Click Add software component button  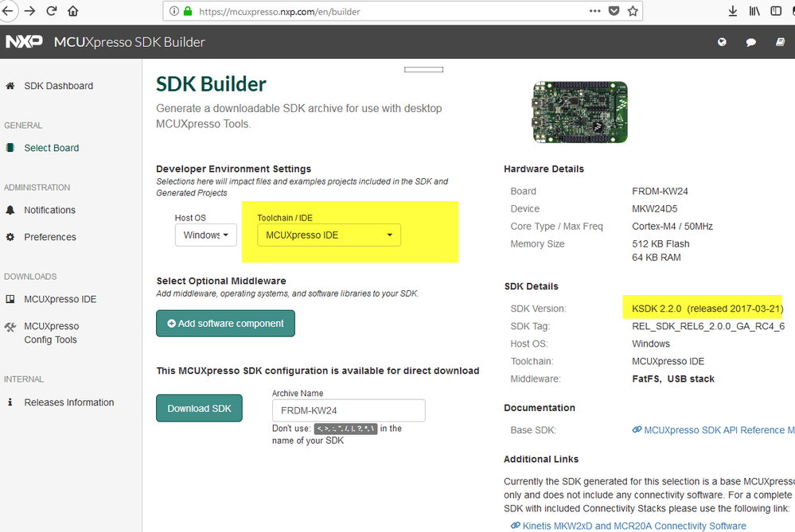click(x=225, y=323)
